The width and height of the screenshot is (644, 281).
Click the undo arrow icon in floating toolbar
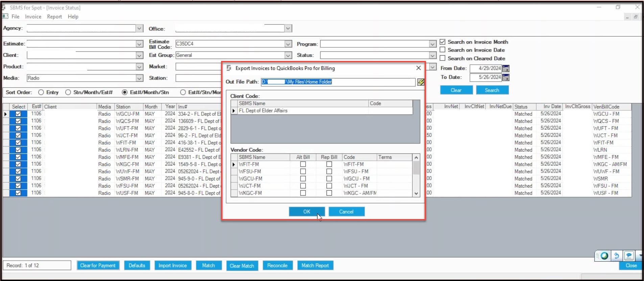point(617,256)
